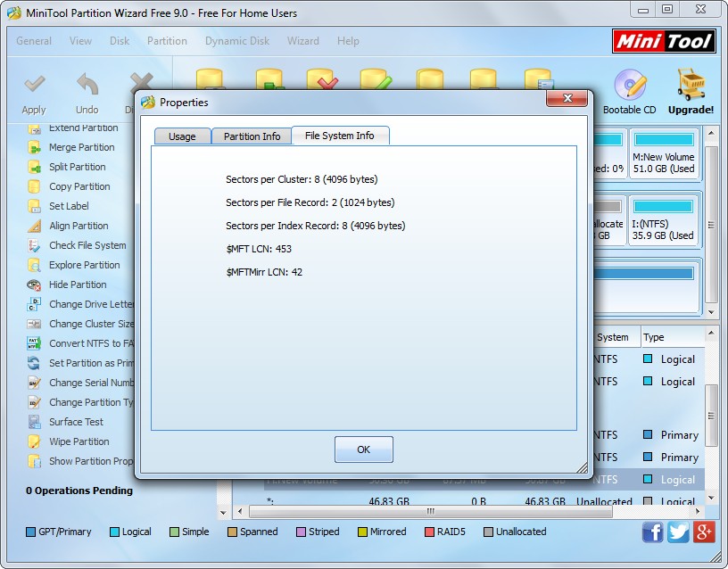Click partition list scroll left arrow
The height and width of the screenshot is (569, 728).
pos(240,511)
